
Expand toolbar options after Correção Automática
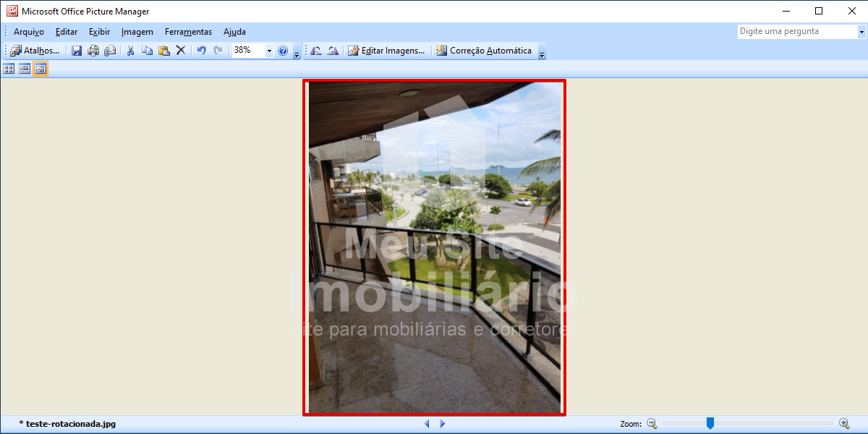point(542,54)
